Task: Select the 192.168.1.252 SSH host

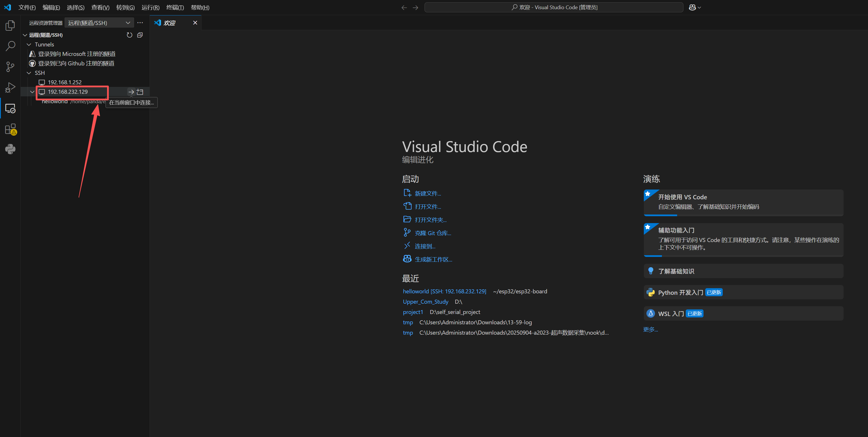Action: (65, 82)
